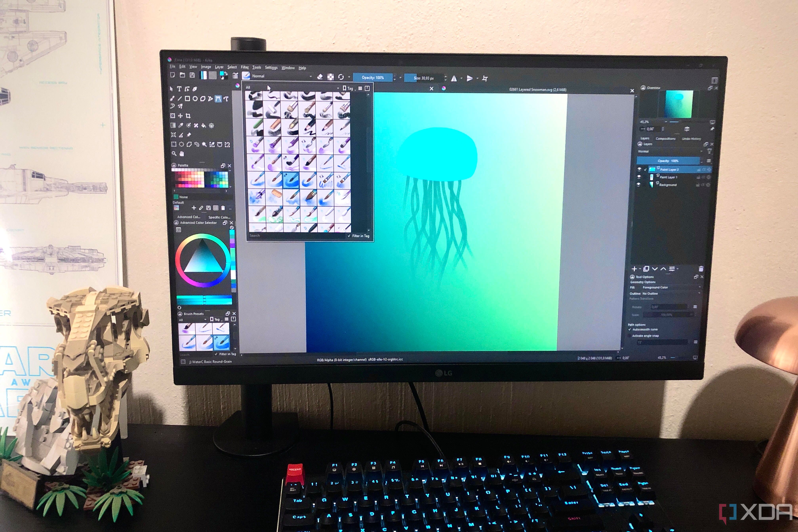The width and height of the screenshot is (798, 532).
Task: Add a new layer with the plus button
Action: (634, 269)
